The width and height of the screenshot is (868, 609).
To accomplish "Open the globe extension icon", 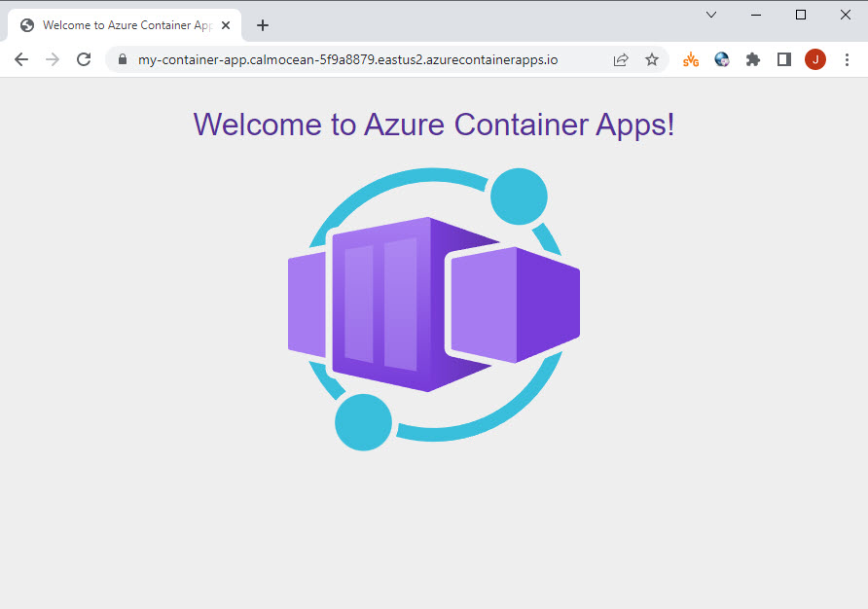I will pyautogui.click(x=722, y=59).
